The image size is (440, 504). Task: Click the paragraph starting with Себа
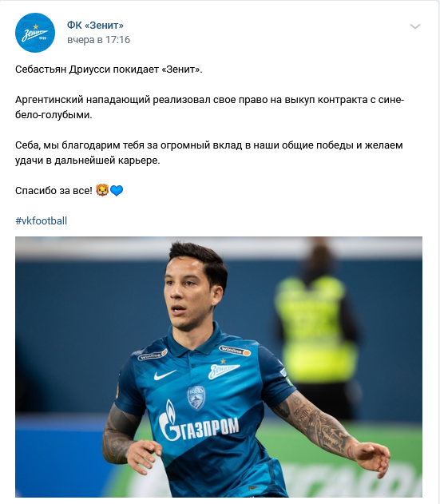(209, 153)
